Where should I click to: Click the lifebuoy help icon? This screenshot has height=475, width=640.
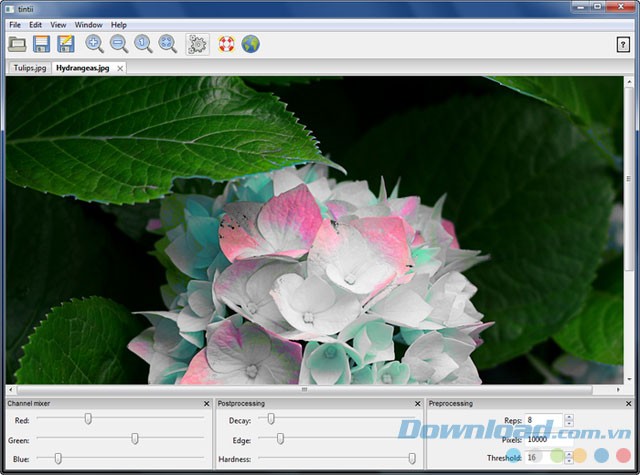click(226, 44)
